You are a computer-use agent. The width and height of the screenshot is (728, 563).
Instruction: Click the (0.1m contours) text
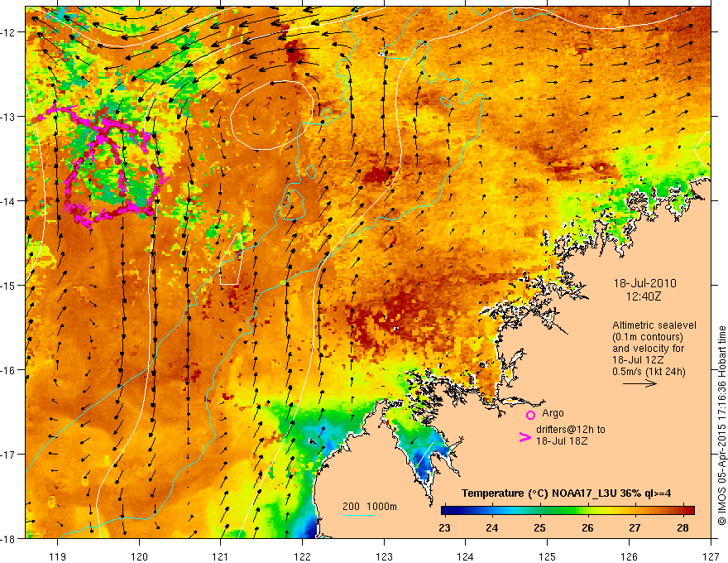point(648,337)
